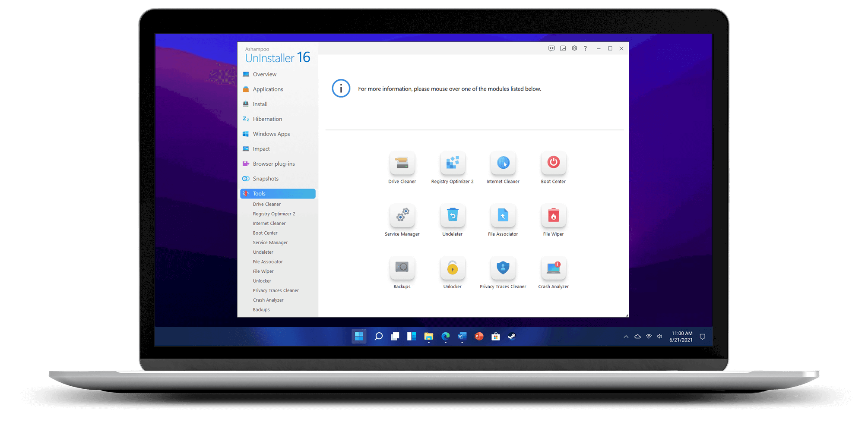Select File Associator in Tools submenu

268,262
